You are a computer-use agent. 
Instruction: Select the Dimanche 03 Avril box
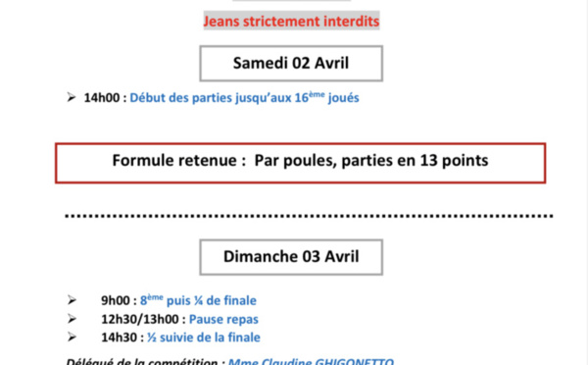(x=291, y=257)
